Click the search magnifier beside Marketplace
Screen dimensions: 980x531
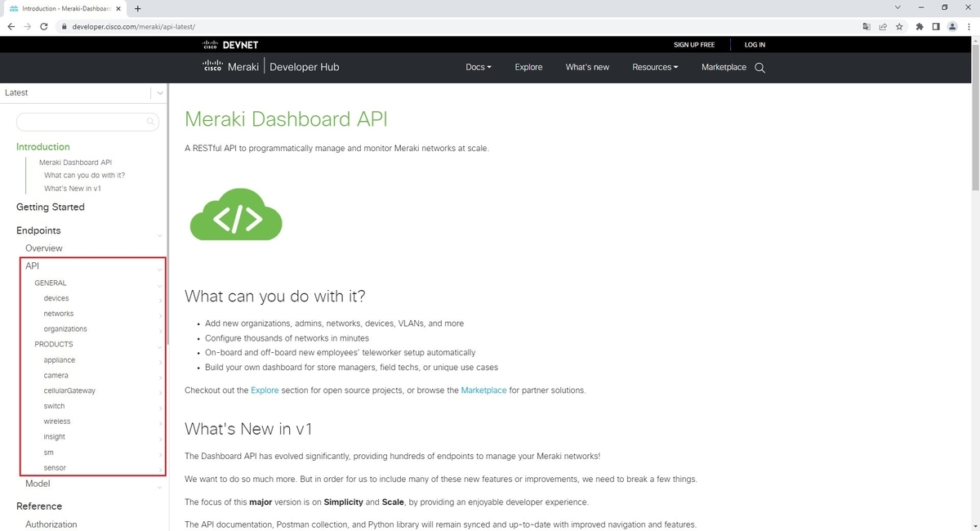point(759,67)
